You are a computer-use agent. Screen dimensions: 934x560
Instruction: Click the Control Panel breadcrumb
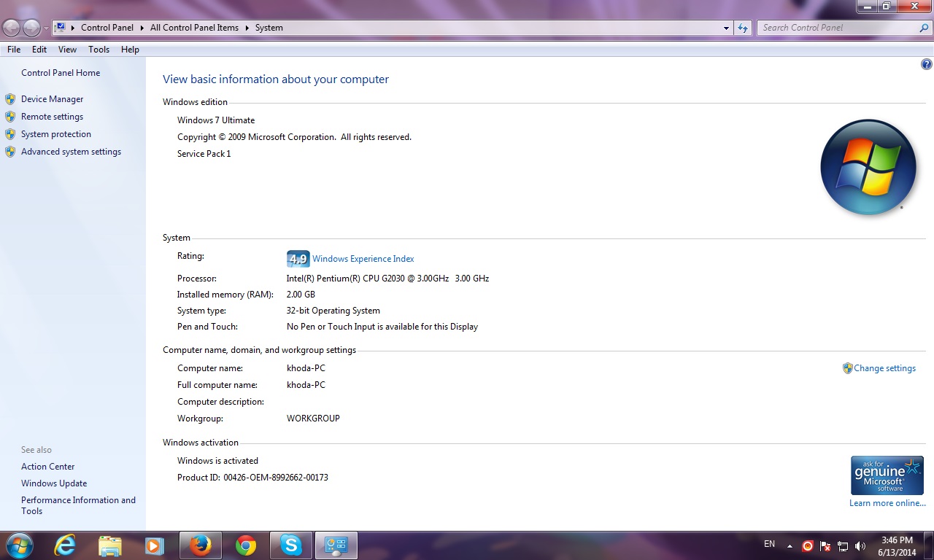click(107, 28)
